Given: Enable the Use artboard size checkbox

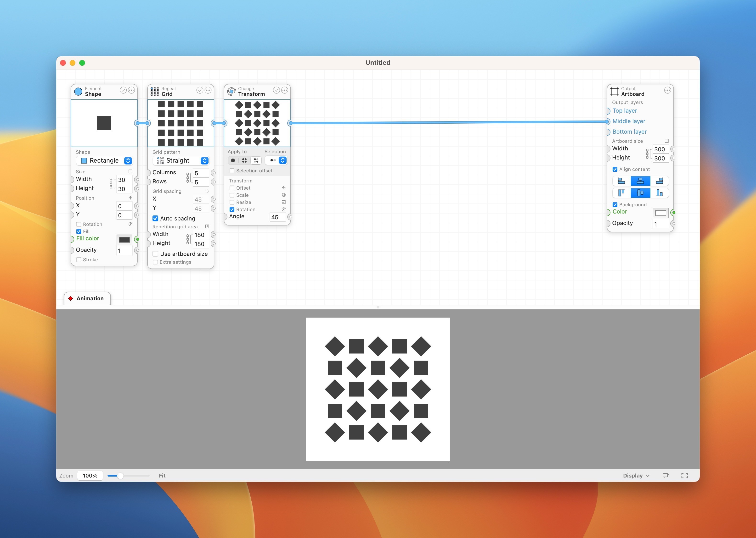Looking at the screenshot, I should click(155, 254).
